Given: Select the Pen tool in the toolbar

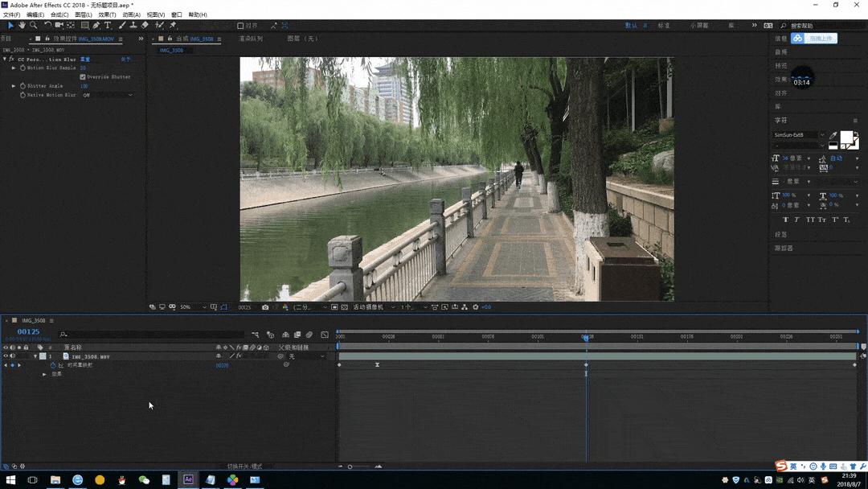Looking at the screenshot, I should click(96, 26).
